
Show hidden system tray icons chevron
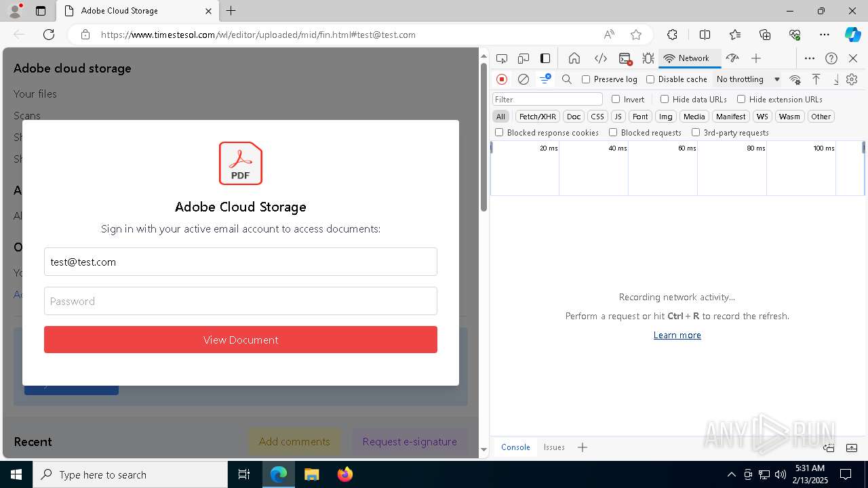[x=731, y=474]
